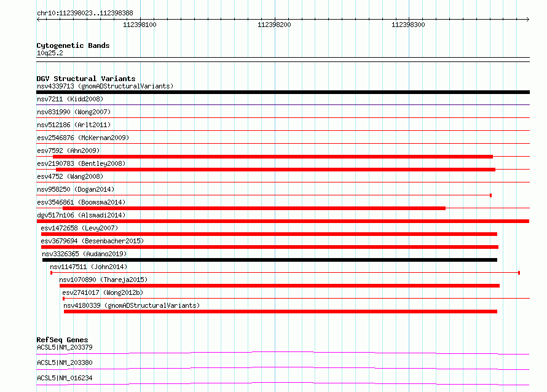
Task: Click the red bar of nsv1070890
Action: tap(280, 286)
